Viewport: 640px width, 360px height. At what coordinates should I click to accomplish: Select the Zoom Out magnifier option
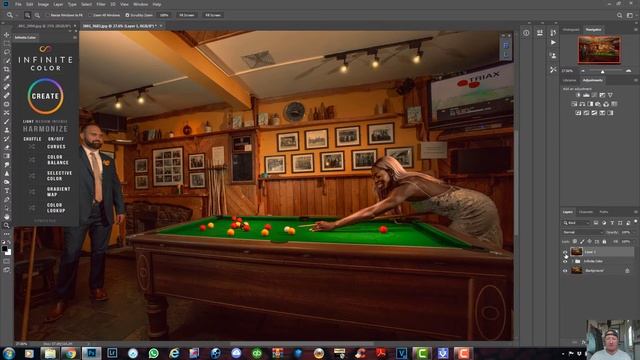(37, 15)
